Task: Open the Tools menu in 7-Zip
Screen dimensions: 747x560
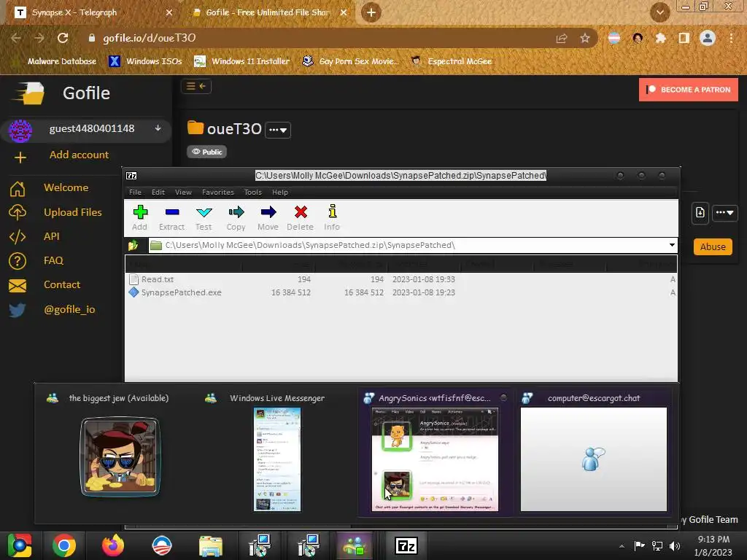Action: 253,192
